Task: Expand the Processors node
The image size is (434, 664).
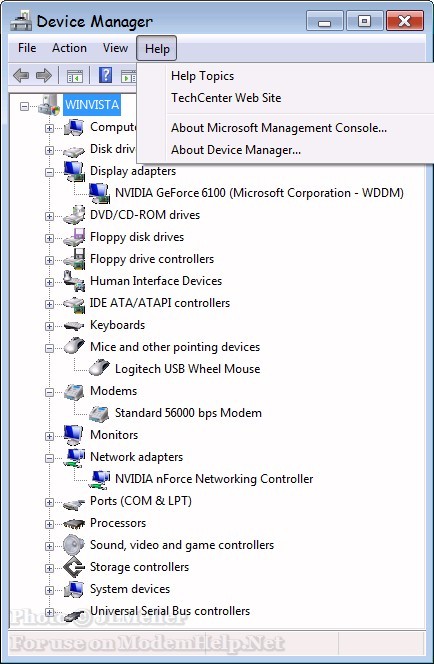Action: pyautogui.click(x=50, y=524)
